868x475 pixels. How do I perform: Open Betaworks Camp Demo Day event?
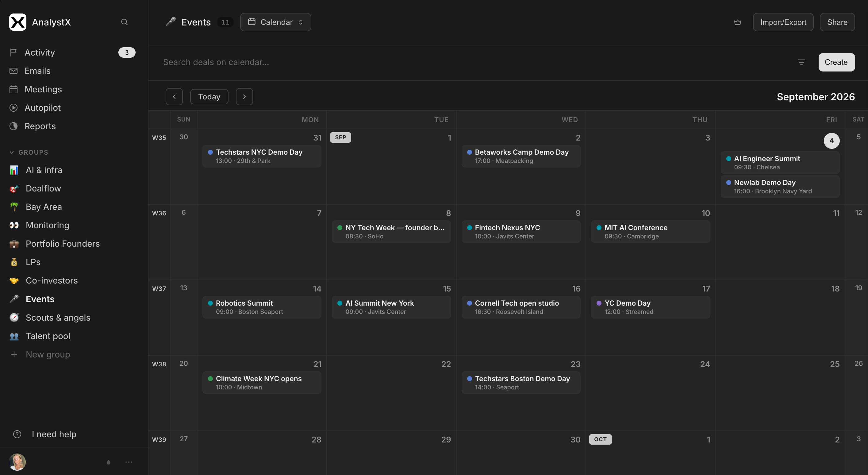(x=521, y=156)
